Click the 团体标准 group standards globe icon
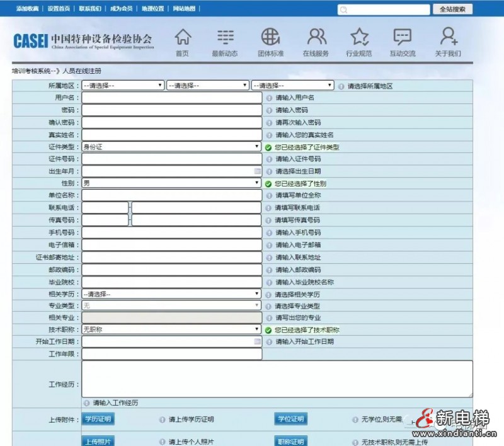 pos(270,38)
